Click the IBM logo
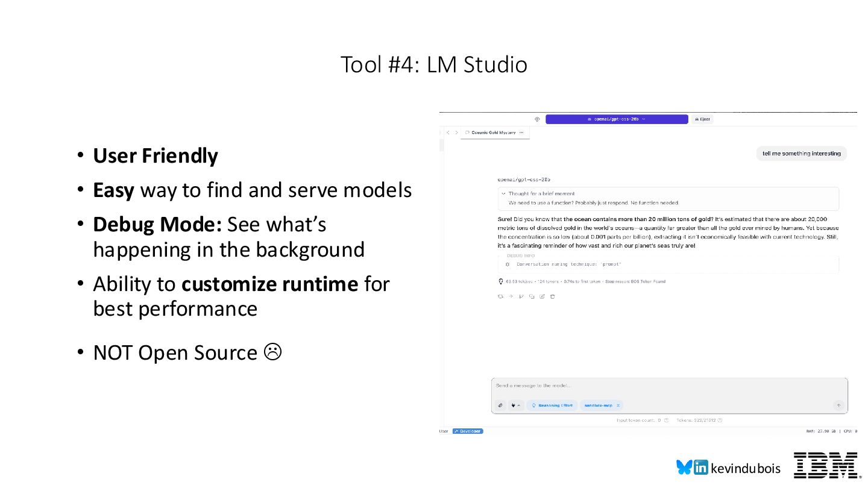Image resolution: width=868 pixels, height=488 pixels. click(825, 465)
